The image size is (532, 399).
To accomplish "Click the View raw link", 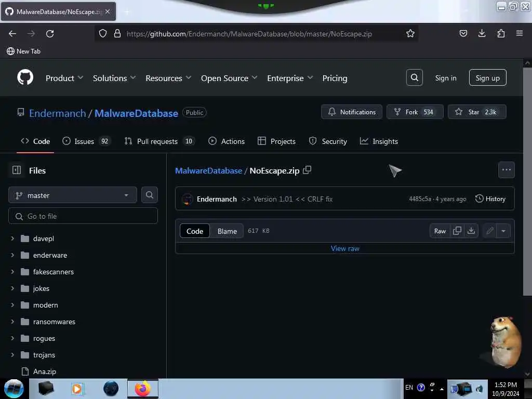I will (x=345, y=248).
